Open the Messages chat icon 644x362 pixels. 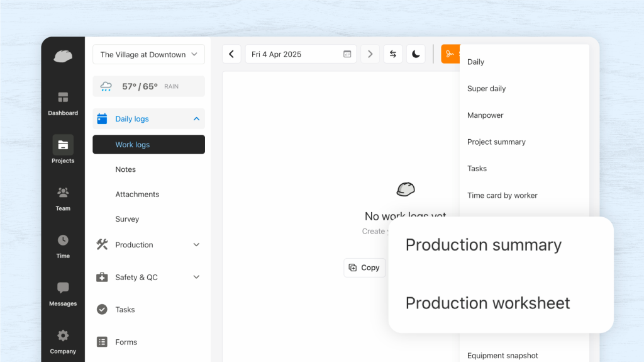[63, 288]
